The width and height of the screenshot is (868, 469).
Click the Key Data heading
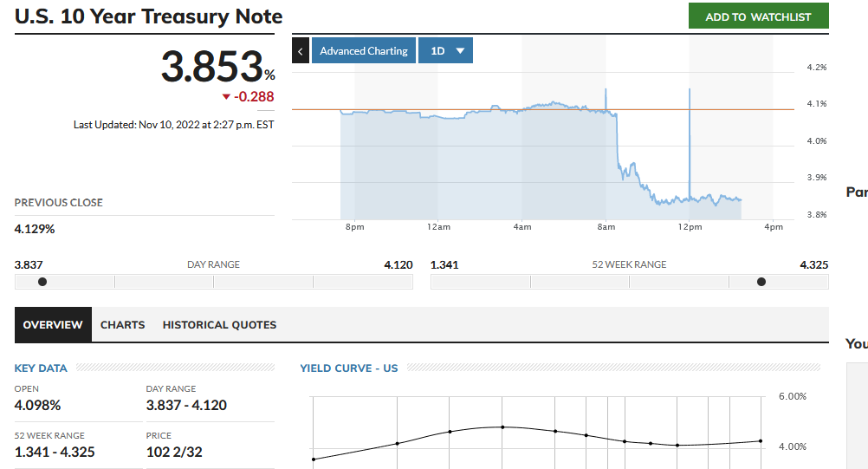(x=41, y=368)
